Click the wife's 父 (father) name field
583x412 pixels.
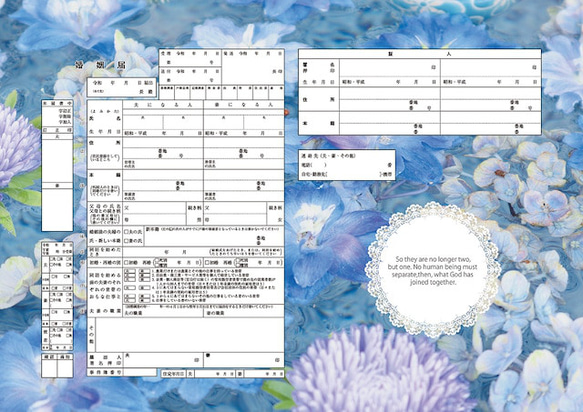coord(235,208)
